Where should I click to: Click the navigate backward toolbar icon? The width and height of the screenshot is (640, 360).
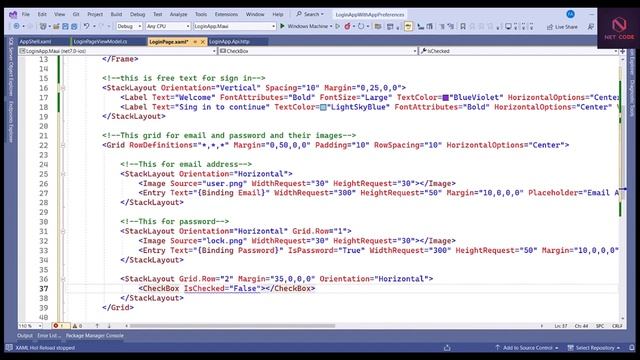coord(17,26)
